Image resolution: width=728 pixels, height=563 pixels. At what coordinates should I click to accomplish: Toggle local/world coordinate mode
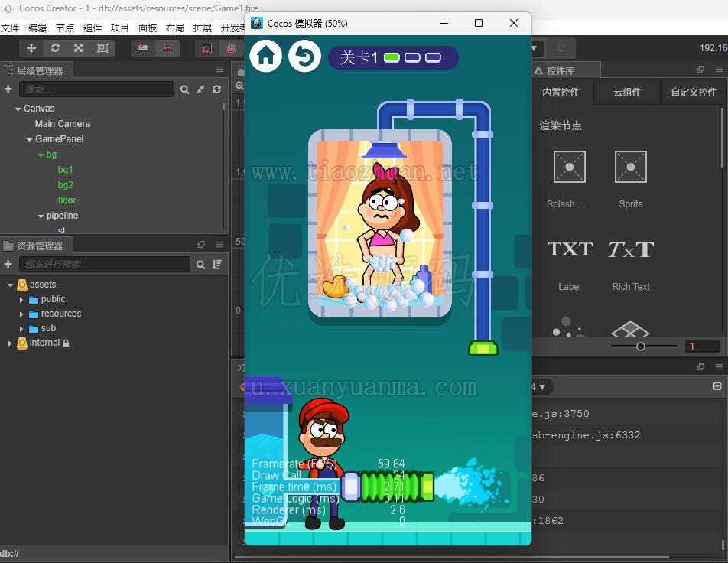(207, 48)
